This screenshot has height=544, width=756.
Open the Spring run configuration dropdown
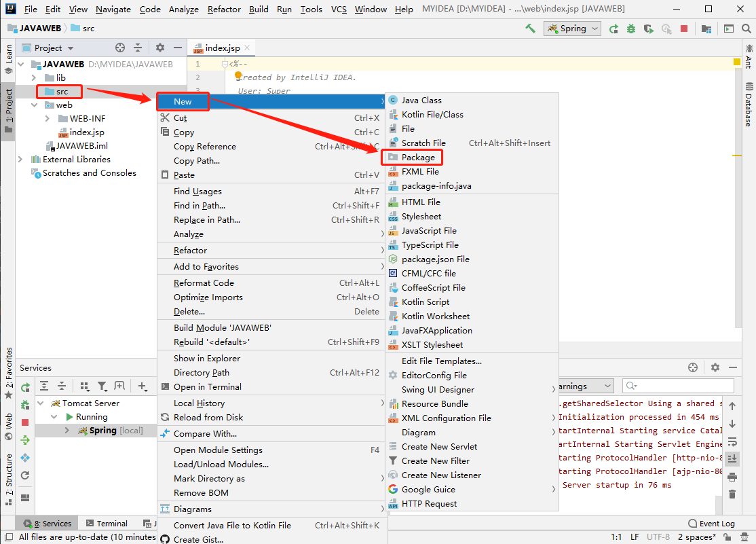click(572, 29)
